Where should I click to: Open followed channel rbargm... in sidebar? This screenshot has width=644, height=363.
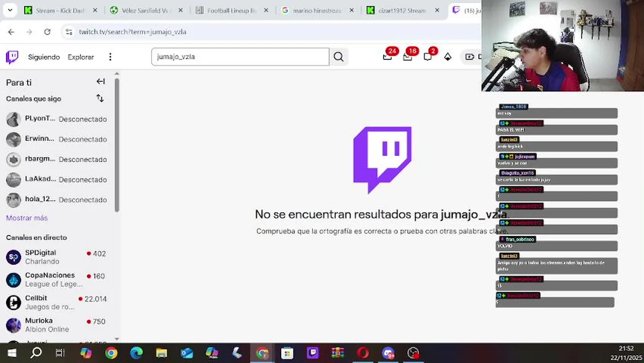pos(56,159)
